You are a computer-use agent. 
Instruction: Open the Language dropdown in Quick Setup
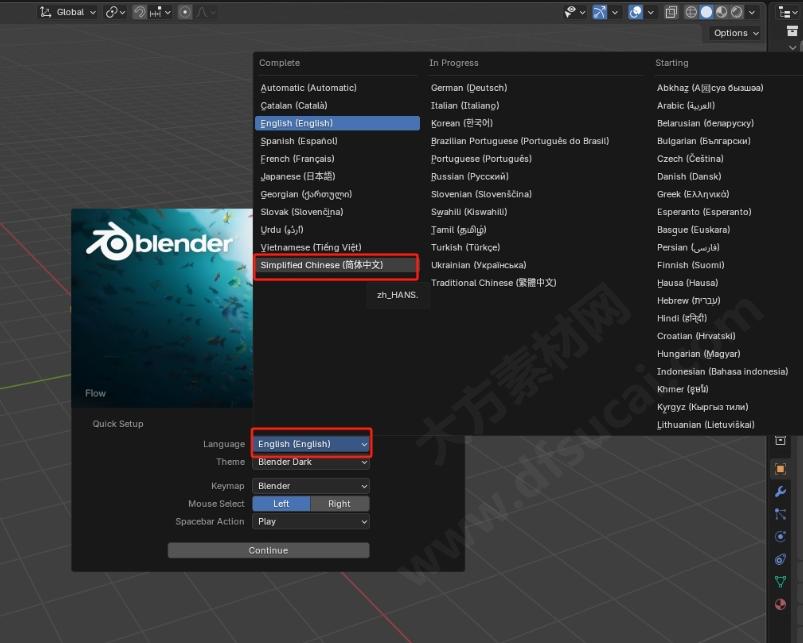311,444
